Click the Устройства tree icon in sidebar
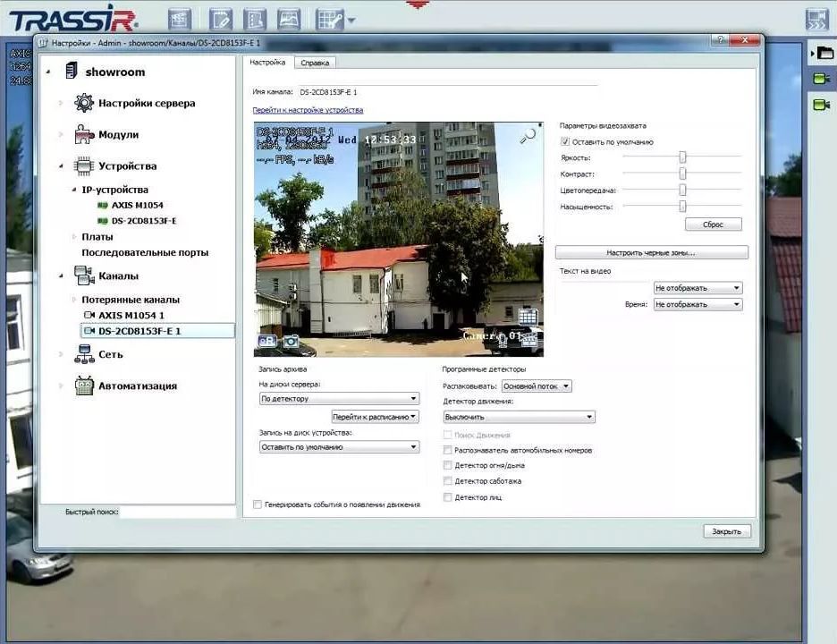 (x=85, y=165)
